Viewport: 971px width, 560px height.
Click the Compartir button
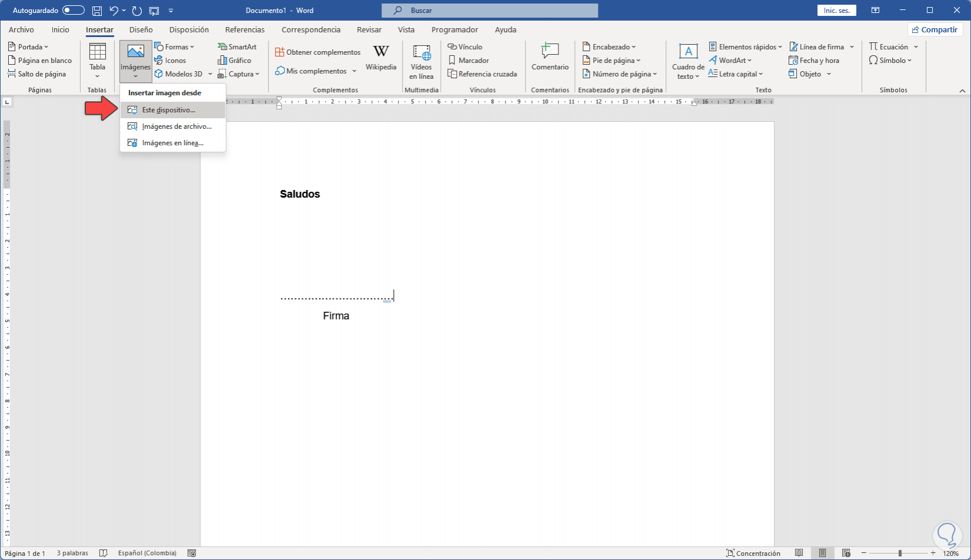[x=935, y=30]
